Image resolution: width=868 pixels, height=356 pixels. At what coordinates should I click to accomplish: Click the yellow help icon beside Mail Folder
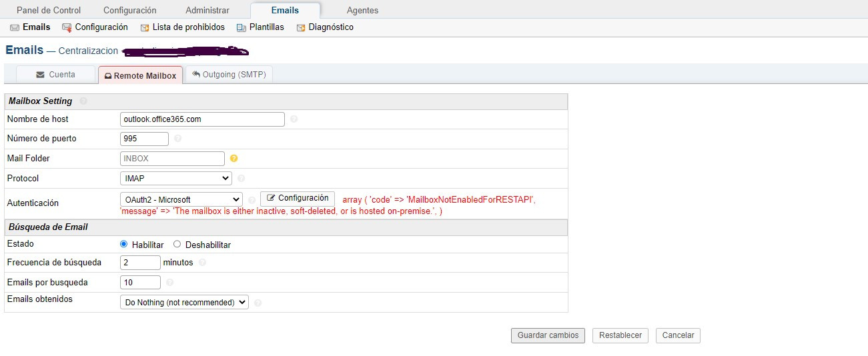(x=234, y=159)
